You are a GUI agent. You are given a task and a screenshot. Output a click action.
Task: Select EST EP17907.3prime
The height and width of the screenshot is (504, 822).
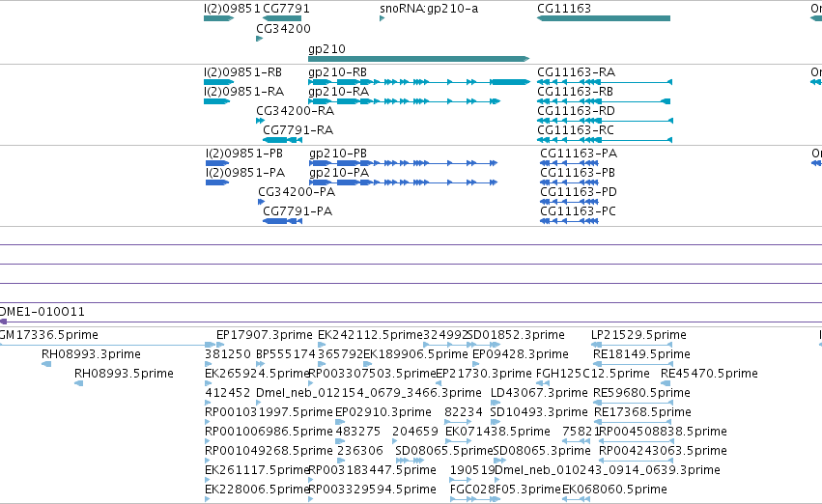[220, 345]
